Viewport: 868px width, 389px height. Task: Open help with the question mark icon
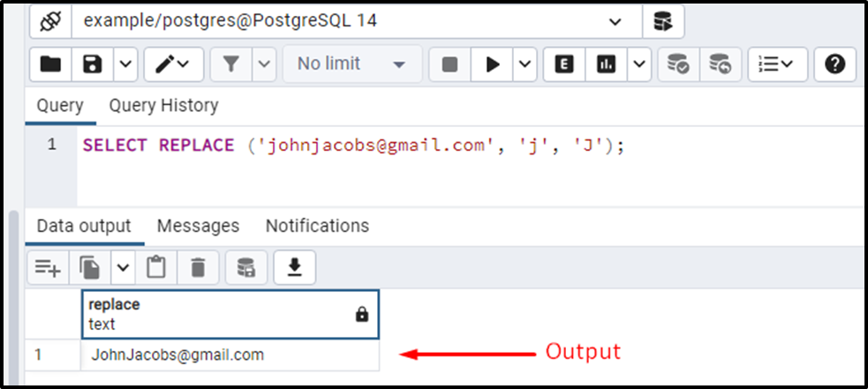tap(834, 64)
